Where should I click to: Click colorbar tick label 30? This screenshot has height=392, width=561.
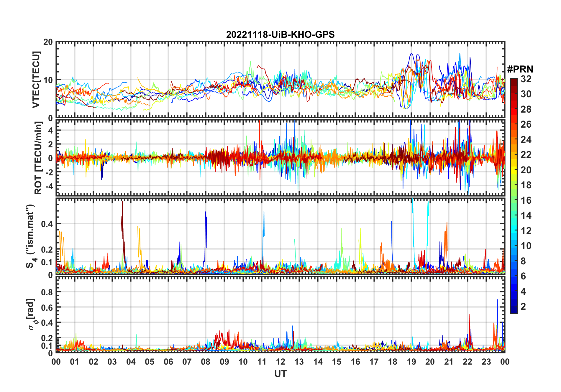[x=526, y=94]
